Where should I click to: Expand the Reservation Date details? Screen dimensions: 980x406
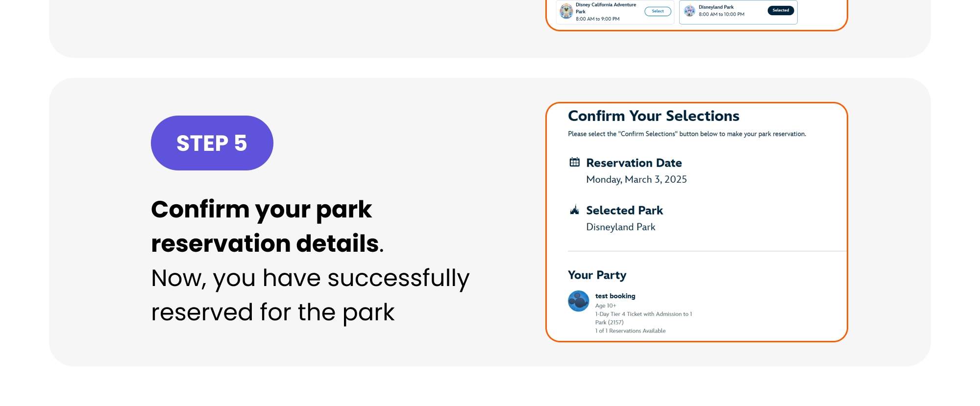pos(634,163)
